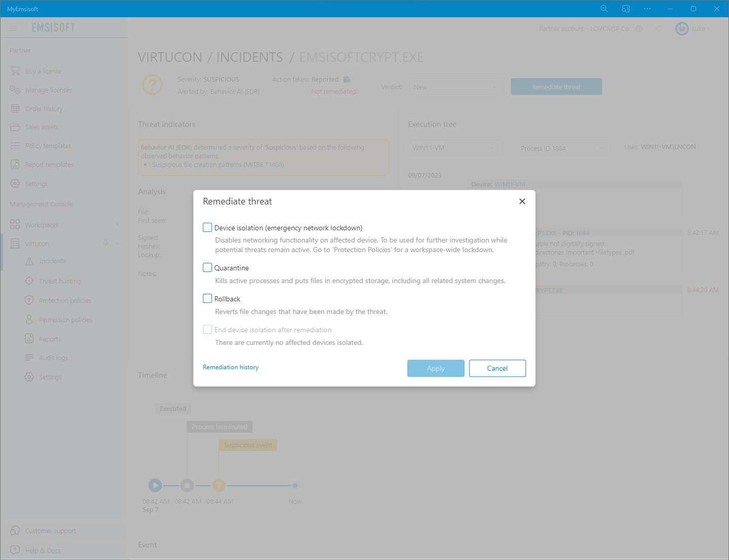
Task: Click the Manage licenses icon
Action: point(15,90)
